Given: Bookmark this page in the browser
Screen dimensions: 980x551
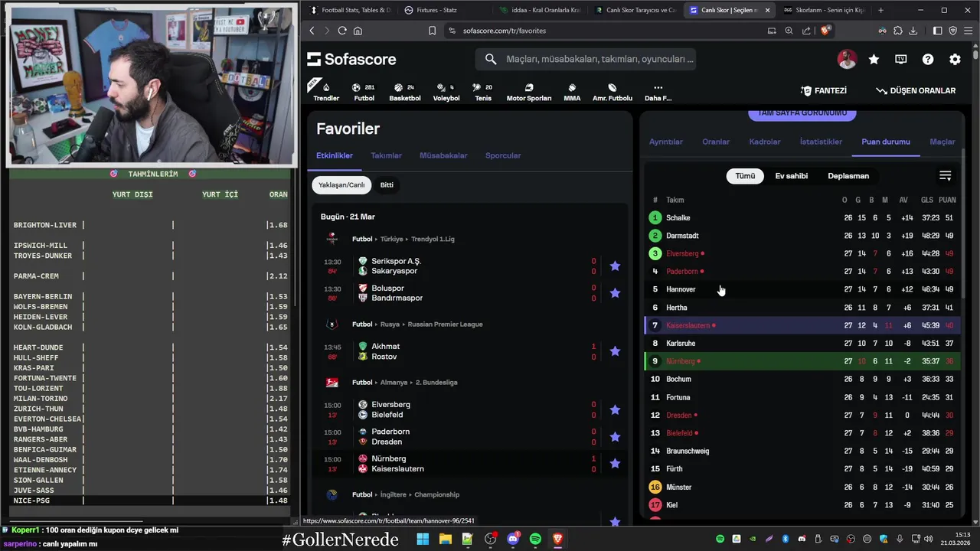Looking at the screenshot, I should coord(432,31).
